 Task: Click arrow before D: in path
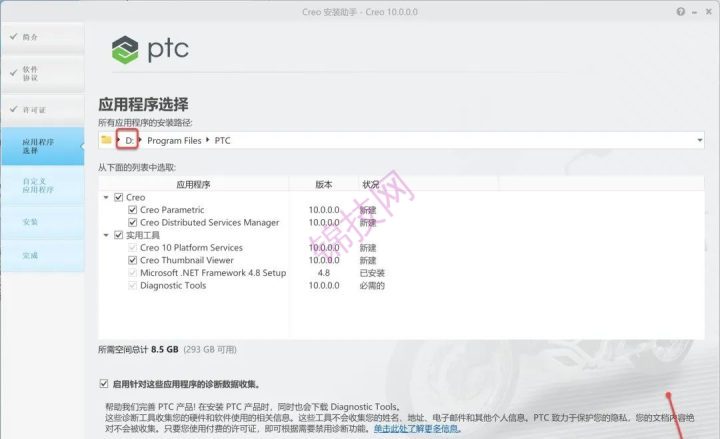coord(118,140)
